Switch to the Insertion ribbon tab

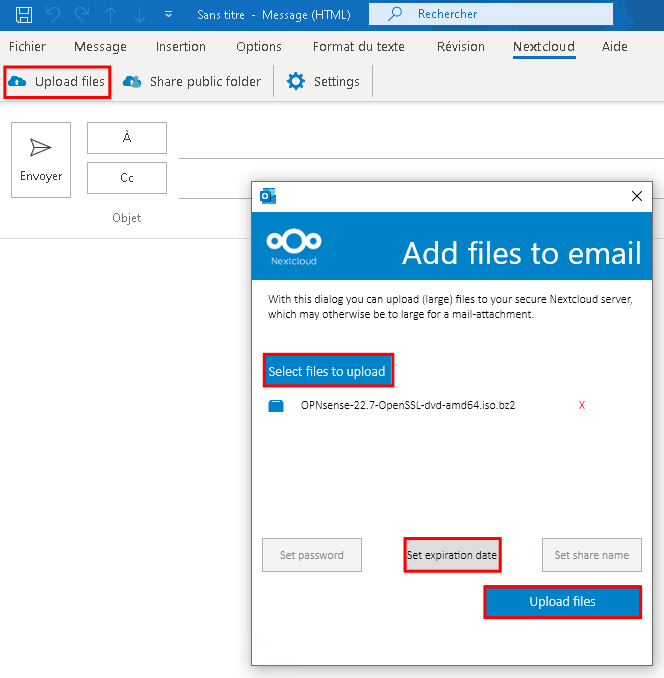click(181, 46)
